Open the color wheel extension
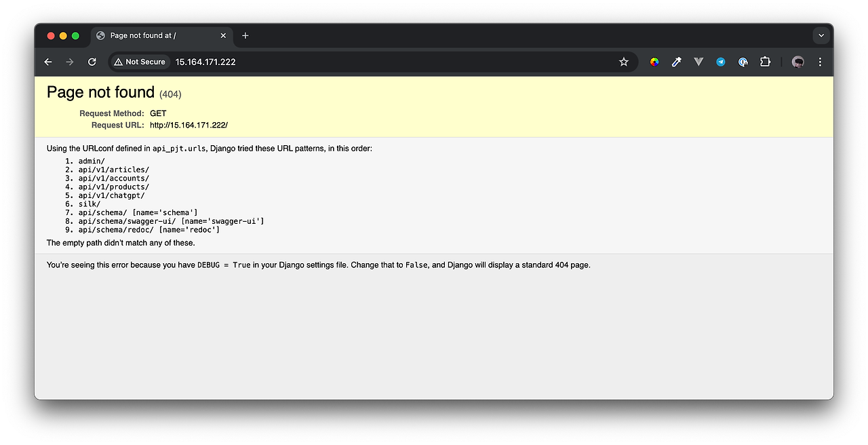The image size is (868, 445). tap(654, 62)
